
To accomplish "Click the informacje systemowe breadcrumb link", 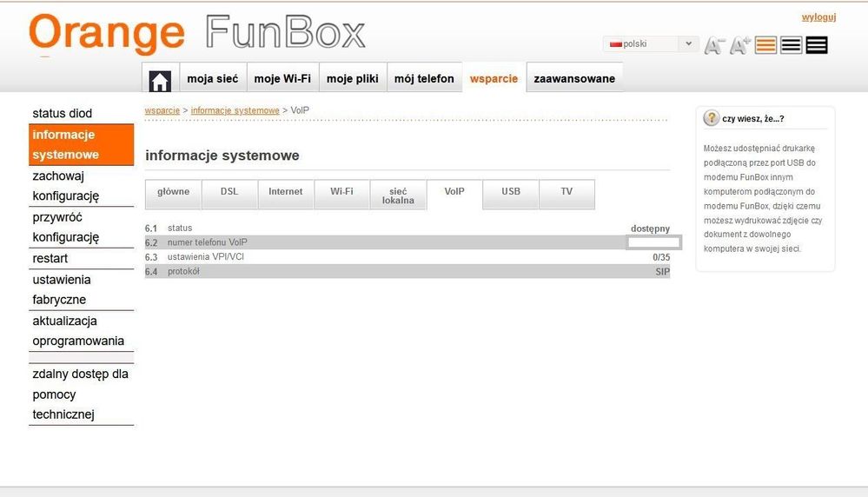I will tap(235, 110).
